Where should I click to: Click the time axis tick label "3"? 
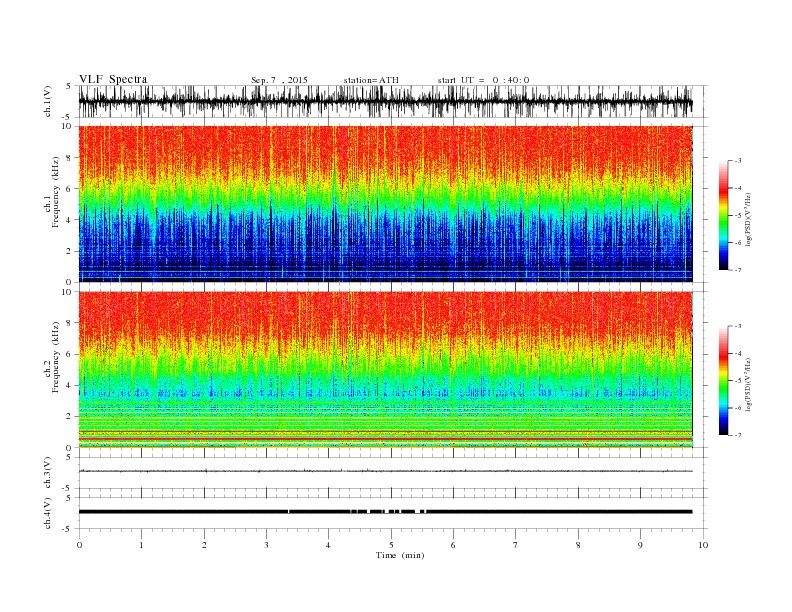click(266, 545)
